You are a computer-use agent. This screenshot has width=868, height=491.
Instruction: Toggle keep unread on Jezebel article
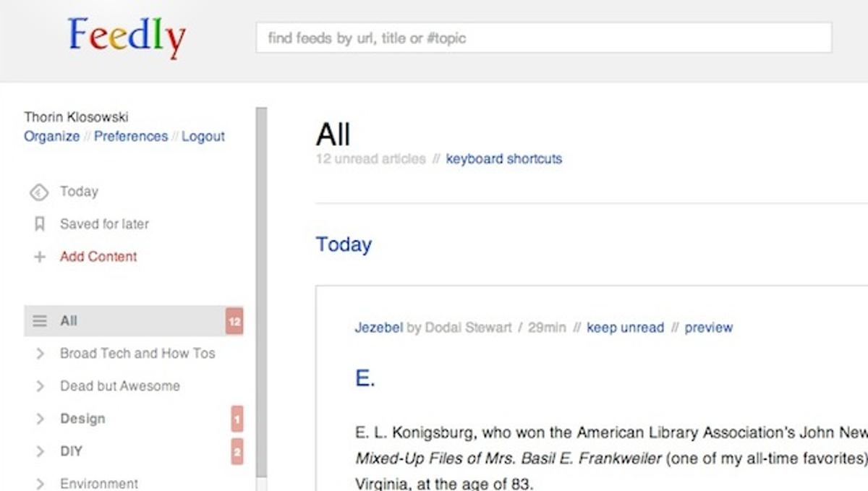[x=625, y=328]
